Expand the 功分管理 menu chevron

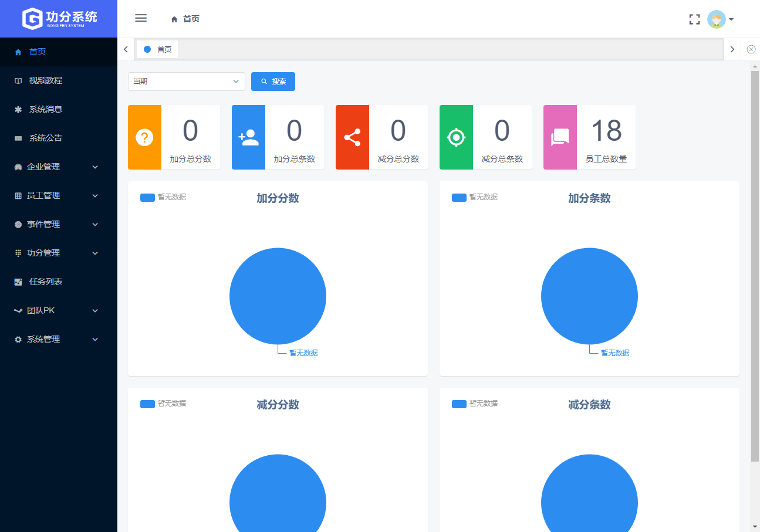(x=95, y=253)
